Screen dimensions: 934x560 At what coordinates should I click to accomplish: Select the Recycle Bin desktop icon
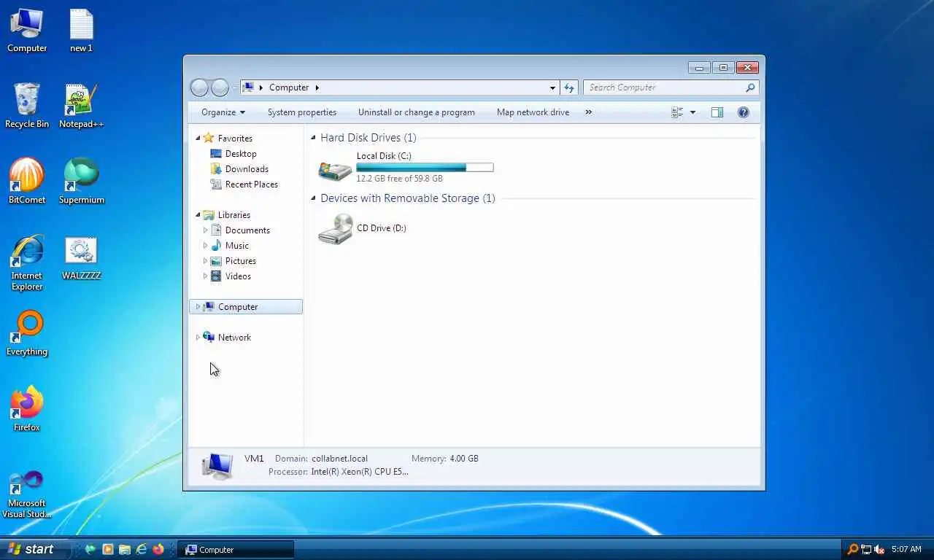27,106
